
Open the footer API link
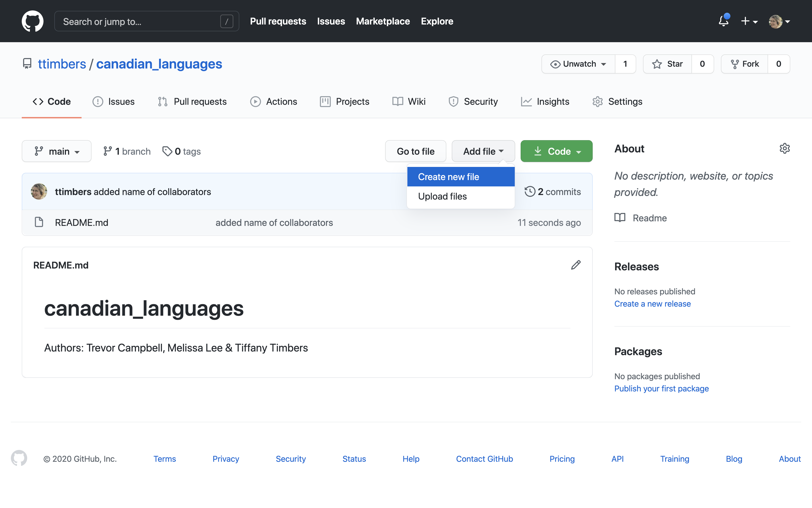pyautogui.click(x=617, y=459)
